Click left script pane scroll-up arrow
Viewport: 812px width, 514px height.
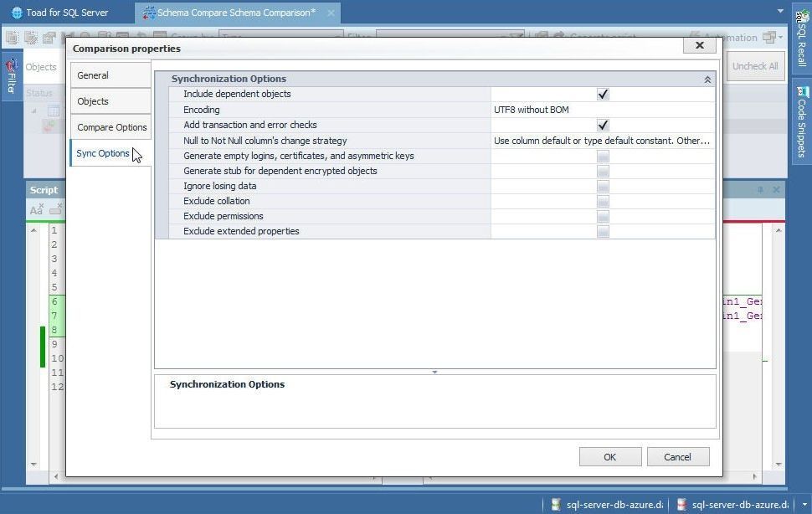tap(33, 230)
